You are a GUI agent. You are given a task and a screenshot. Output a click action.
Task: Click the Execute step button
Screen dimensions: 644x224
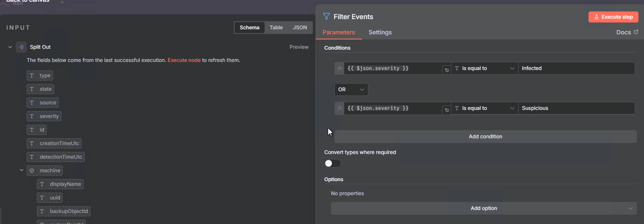tap(613, 17)
